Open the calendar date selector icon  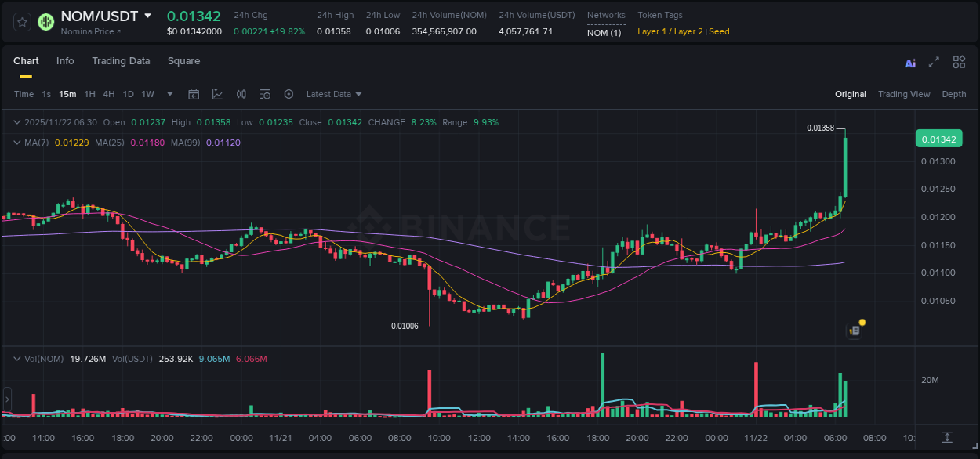[194, 94]
